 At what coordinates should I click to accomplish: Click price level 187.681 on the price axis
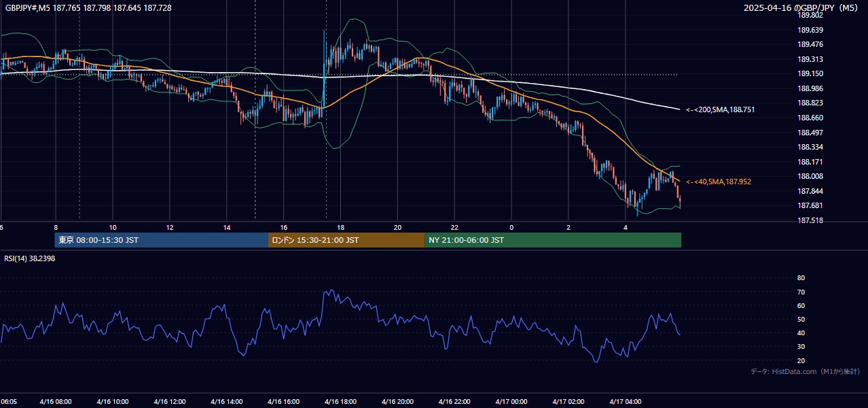[x=810, y=205]
